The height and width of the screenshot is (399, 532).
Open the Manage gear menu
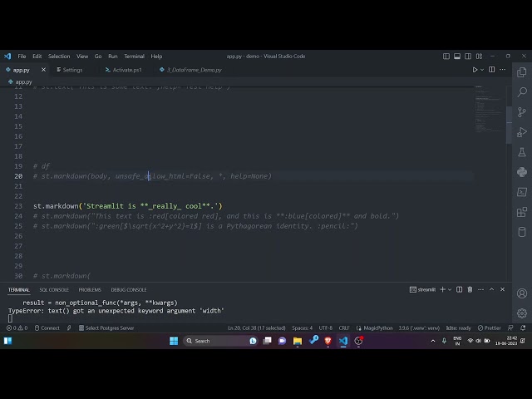point(522,313)
